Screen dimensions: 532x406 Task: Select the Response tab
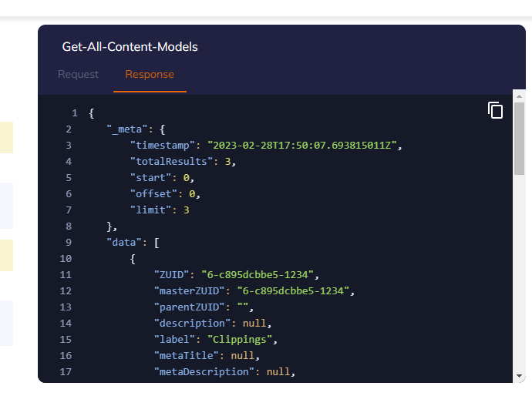coord(150,74)
